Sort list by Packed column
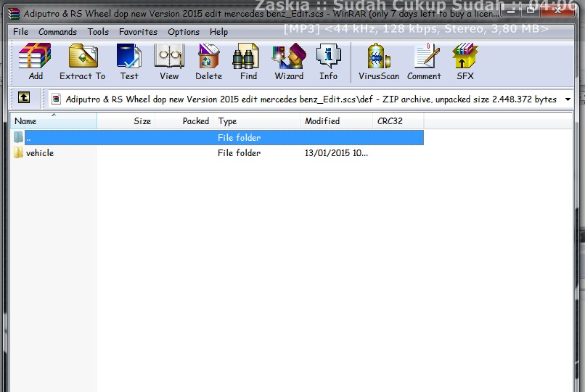The width and height of the screenshot is (585, 392). 184,121
